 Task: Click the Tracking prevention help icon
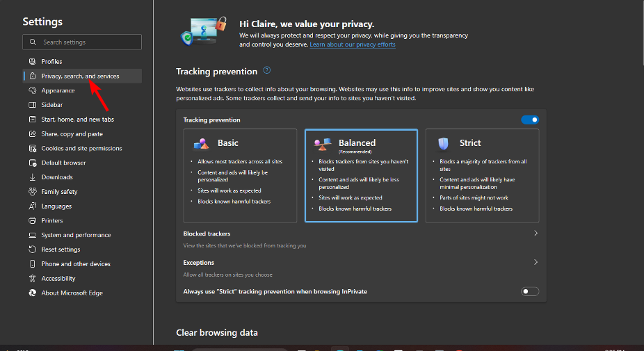coord(267,71)
